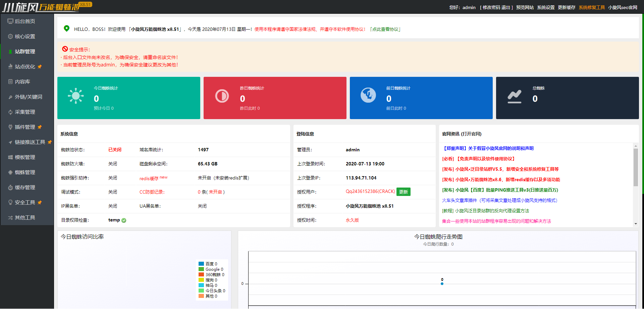Open 核心设置 via its gear icon
Viewport: 644px width, 309px height.
pyautogui.click(x=10, y=36)
